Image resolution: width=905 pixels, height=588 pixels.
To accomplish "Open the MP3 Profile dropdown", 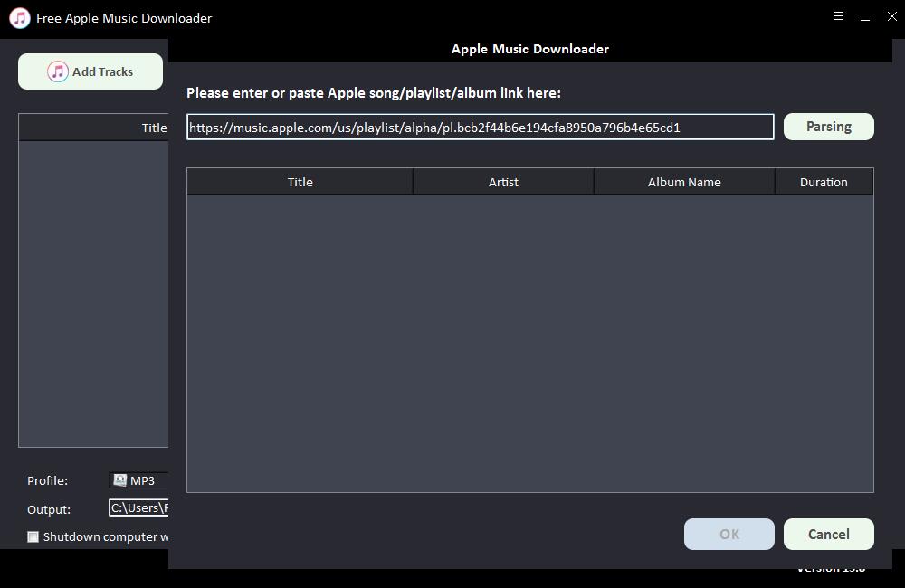I will (x=139, y=480).
